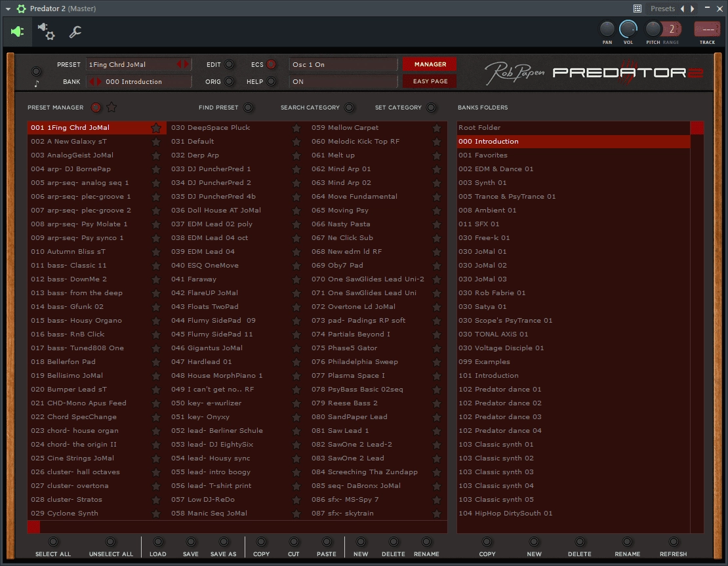Screen dimensions: 728x566
Task: Click the favorites star beside PRESET MANAGER
Action: tap(111, 108)
